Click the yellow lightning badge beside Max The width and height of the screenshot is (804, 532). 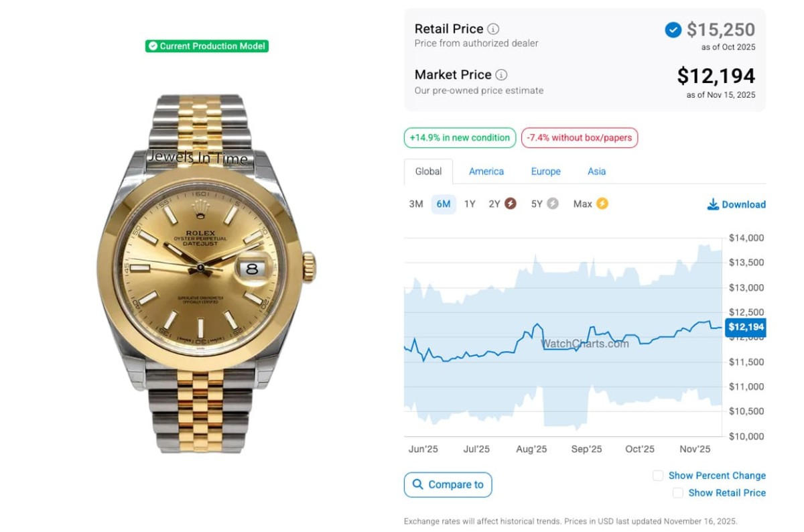coord(602,204)
